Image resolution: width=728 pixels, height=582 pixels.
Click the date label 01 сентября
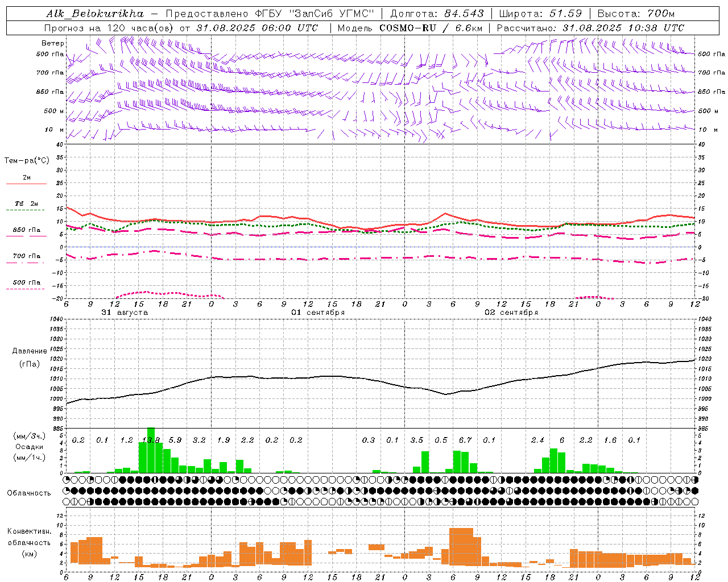coord(318,313)
